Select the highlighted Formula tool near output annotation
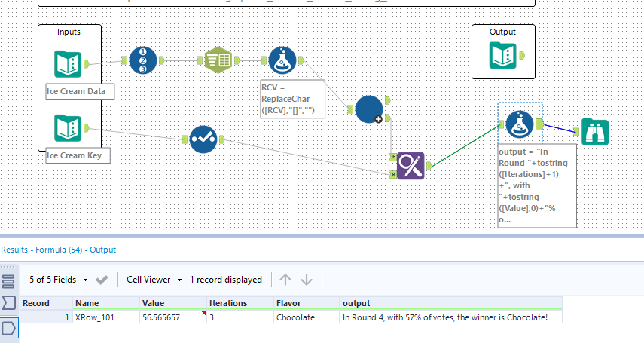The width and height of the screenshot is (644, 343). tap(520, 124)
